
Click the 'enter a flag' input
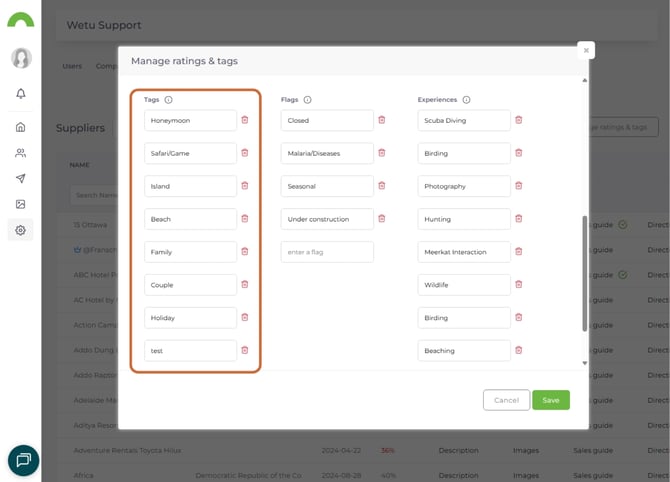[327, 252]
